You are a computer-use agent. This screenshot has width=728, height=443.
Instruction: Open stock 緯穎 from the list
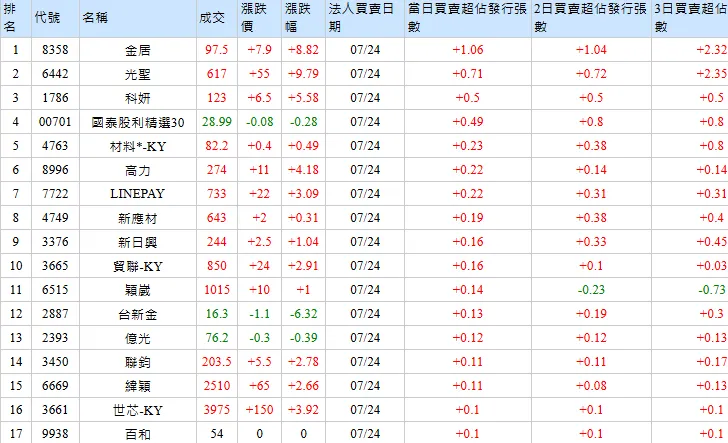click(138, 386)
